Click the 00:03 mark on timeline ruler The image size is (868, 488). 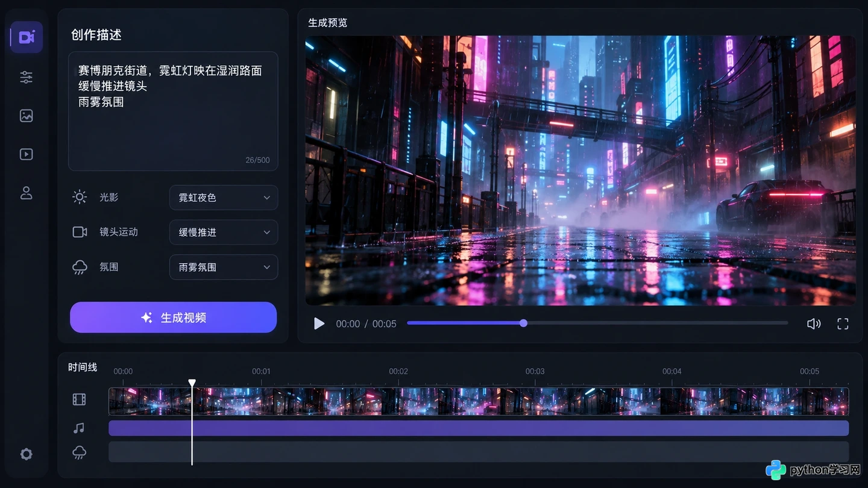(535, 372)
